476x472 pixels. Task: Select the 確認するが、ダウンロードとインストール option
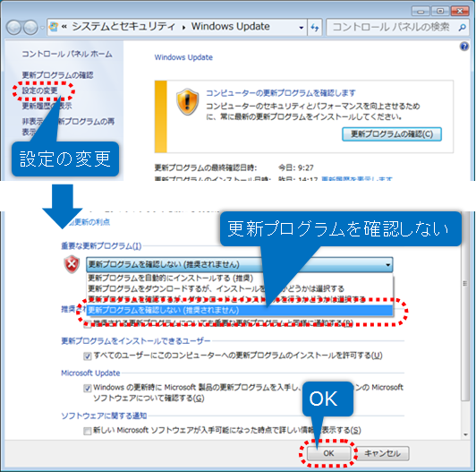[x=240, y=299]
